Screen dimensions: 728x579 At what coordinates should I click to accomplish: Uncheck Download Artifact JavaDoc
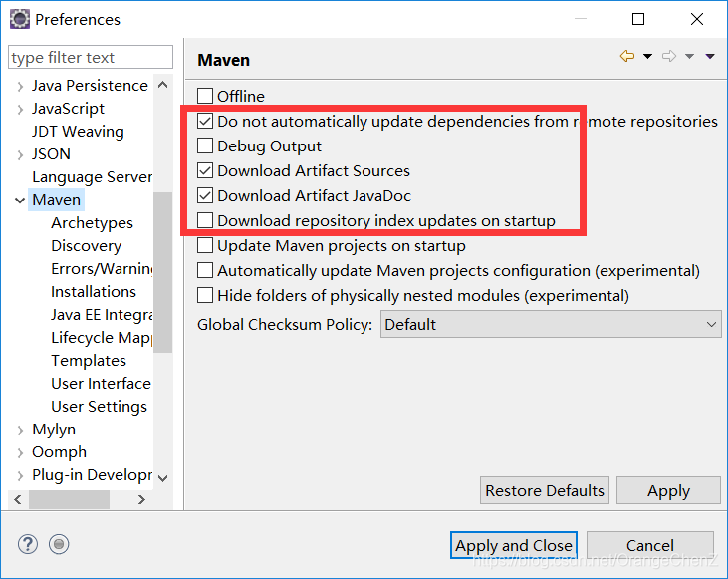[x=205, y=195]
